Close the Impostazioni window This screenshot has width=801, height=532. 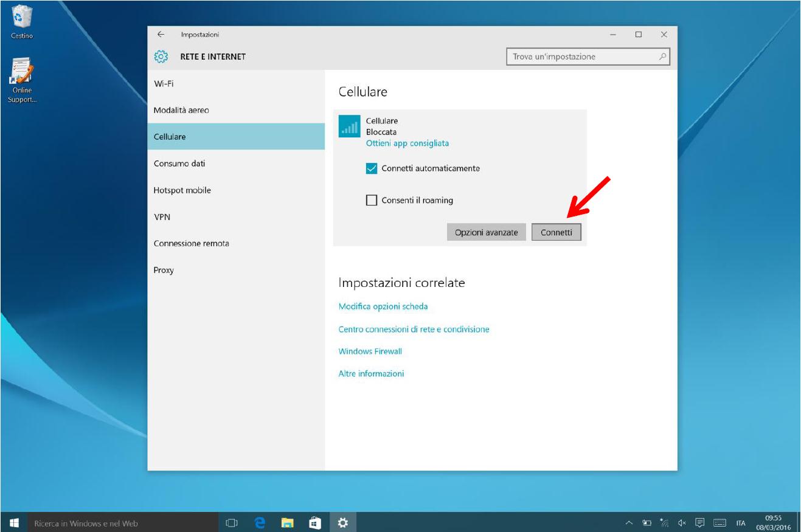click(x=664, y=35)
